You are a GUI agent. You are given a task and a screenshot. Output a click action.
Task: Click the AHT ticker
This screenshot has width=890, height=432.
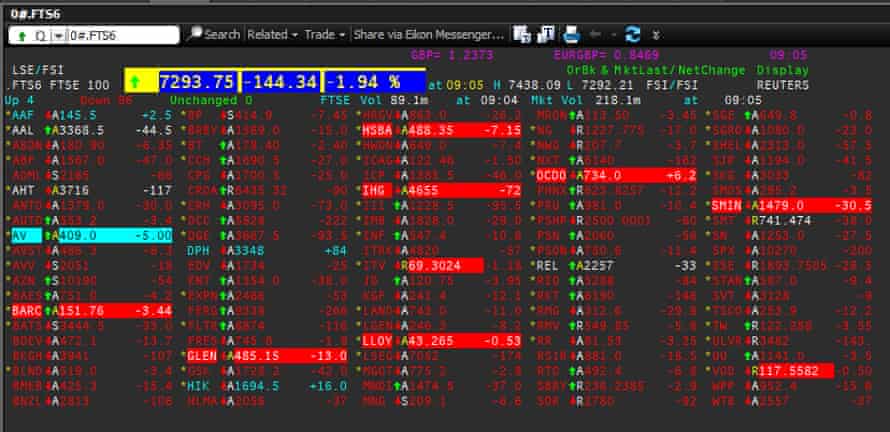(x=24, y=190)
